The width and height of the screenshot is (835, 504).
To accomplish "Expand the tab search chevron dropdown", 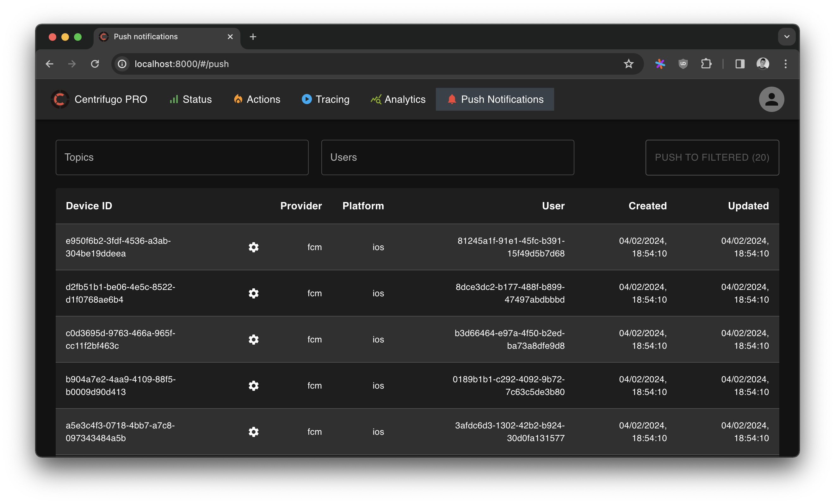I will [787, 37].
